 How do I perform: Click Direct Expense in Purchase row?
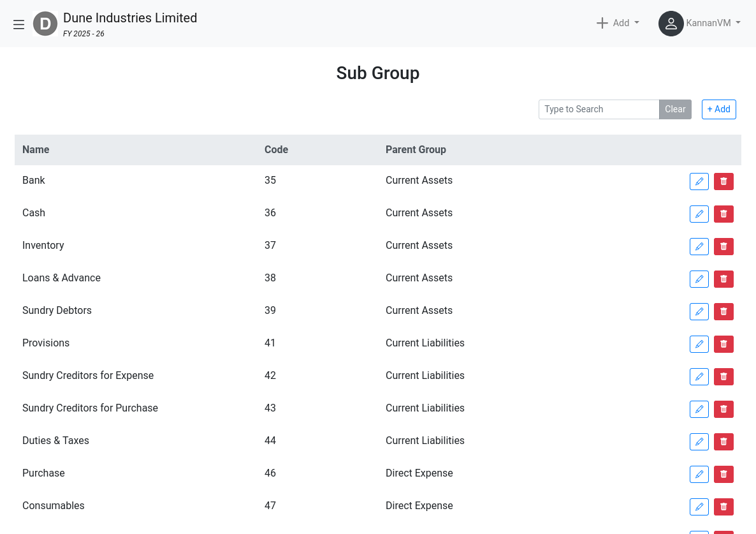[x=419, y=473]
